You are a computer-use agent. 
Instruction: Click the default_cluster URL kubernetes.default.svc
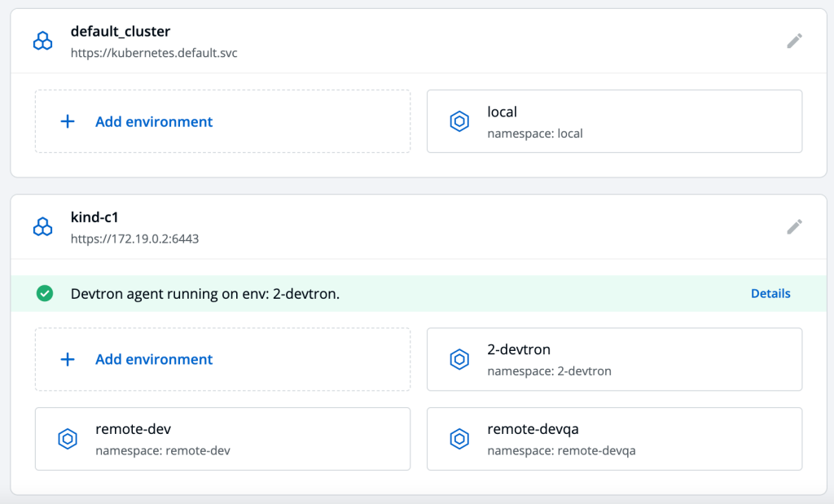(x=154, y=53)
